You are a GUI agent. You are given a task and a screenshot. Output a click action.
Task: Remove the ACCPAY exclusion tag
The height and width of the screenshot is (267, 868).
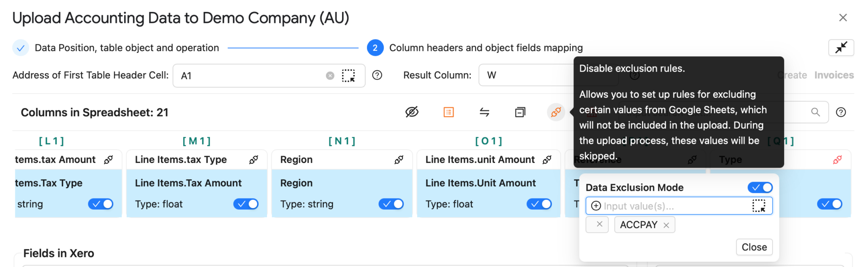pyautogui.click(x=666, y=225)
